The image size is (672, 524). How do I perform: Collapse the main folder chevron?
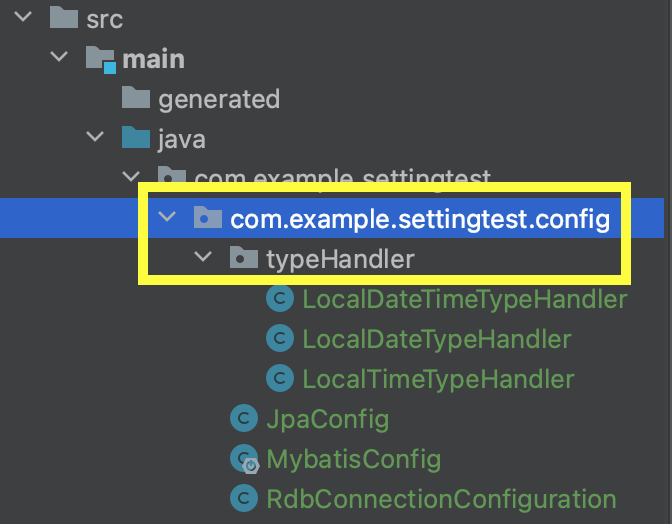pos(59,56)
